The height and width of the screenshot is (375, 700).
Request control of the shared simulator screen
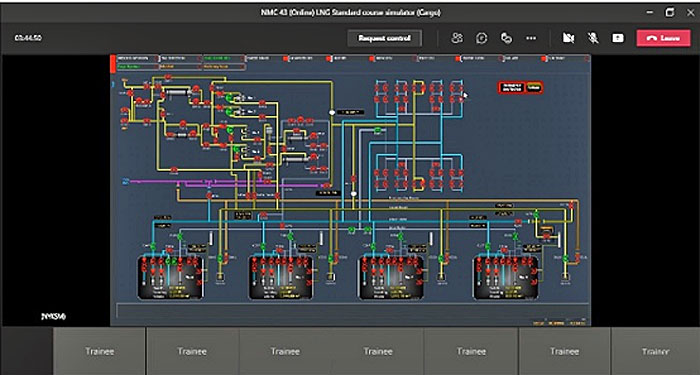coord(384,38)
